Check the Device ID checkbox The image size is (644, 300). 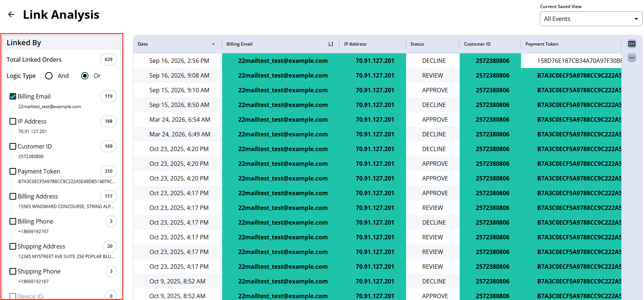[13, 296]
